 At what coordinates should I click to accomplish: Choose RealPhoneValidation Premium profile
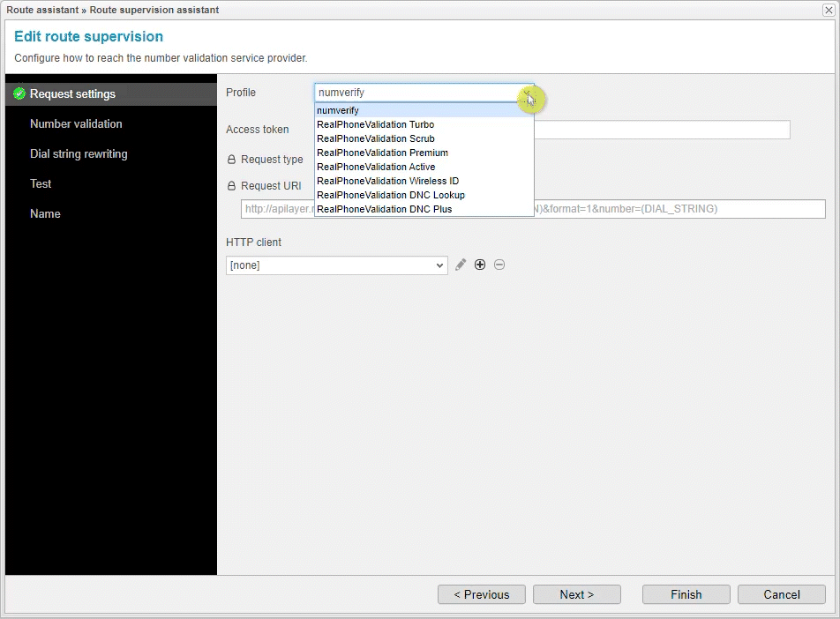click(424, 153)
